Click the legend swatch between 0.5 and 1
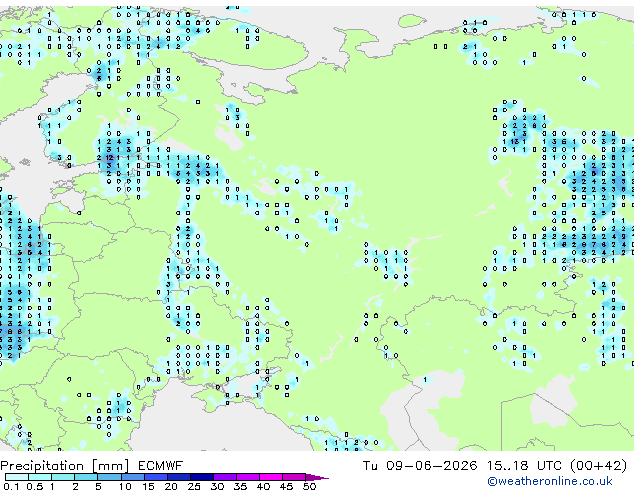Screen dimensions: 634x490 coord(40,477)
